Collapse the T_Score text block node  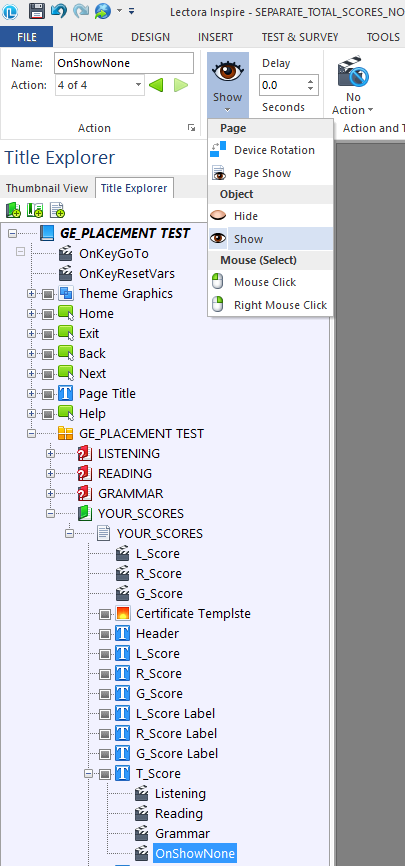point(88,774)
